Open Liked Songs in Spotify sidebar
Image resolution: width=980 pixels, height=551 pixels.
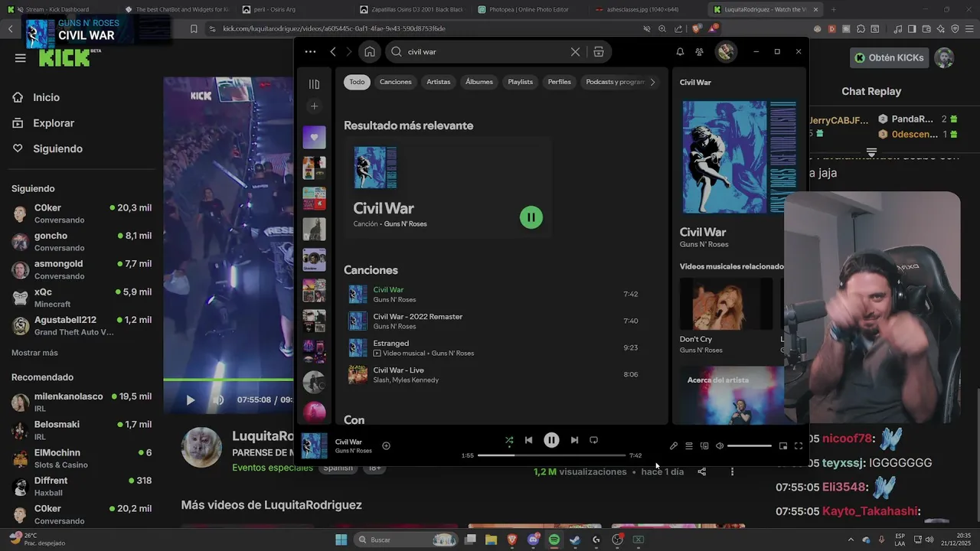click(314, 138)
